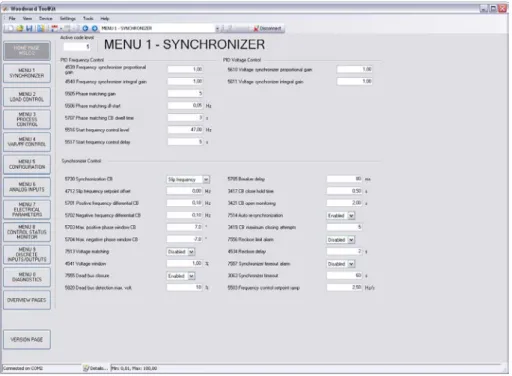Viewport: 512px width, 376px height.
Task: Open MENU 0 DIAGNOSTICS page
Action: [27, 277]
